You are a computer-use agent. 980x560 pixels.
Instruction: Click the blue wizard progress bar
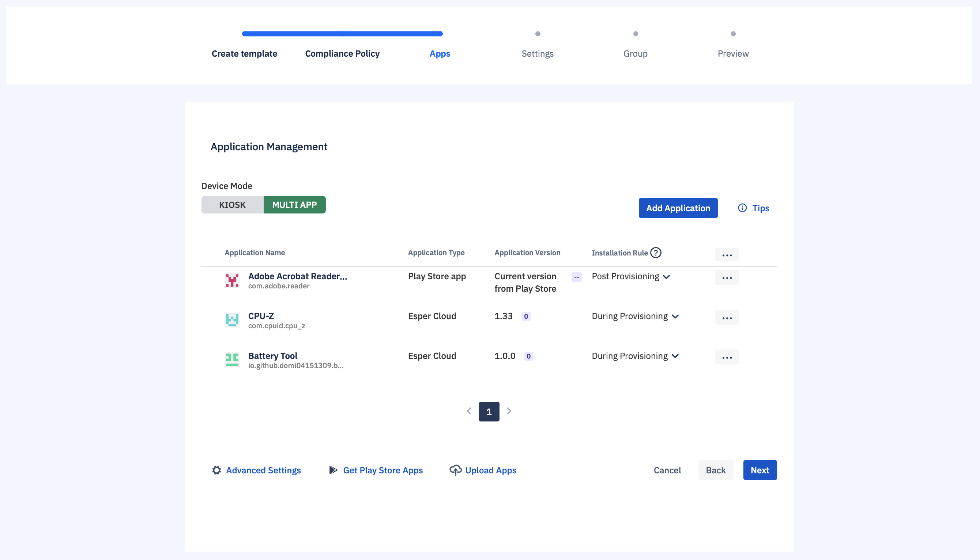click(x=342, y=34)
